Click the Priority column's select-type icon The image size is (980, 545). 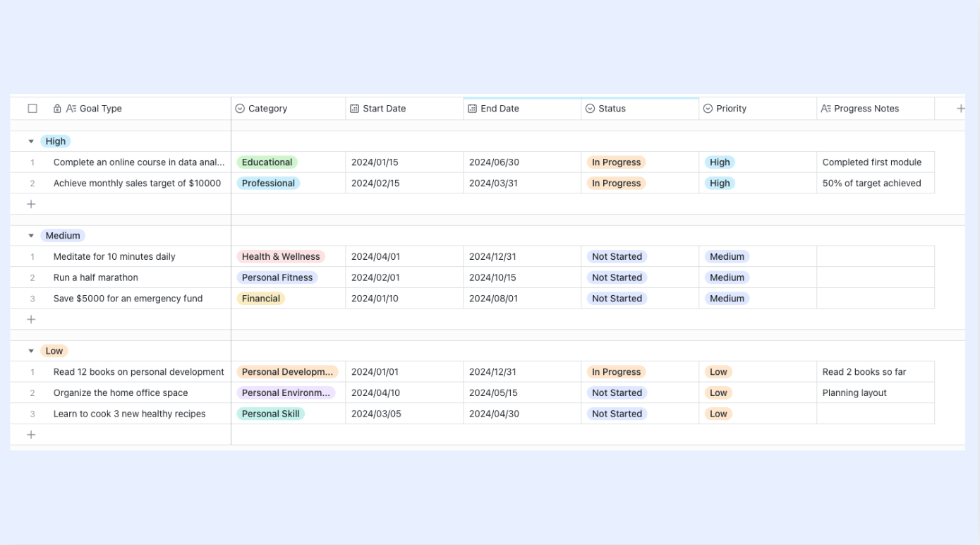(708, 109)
